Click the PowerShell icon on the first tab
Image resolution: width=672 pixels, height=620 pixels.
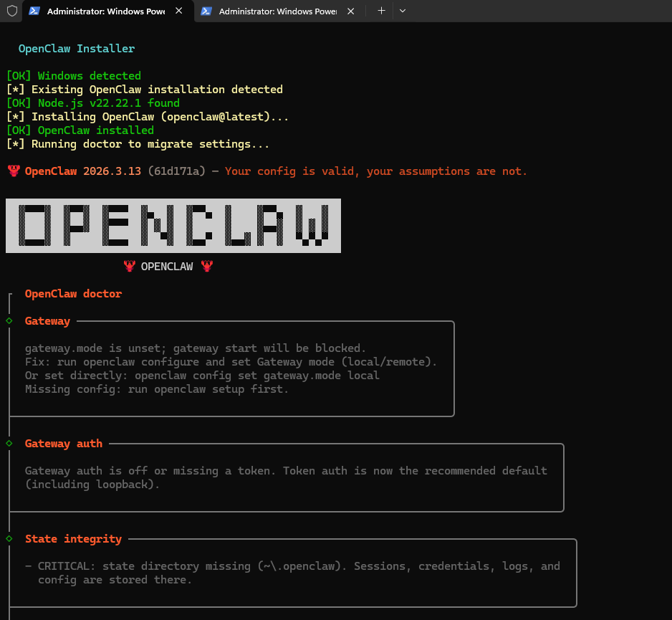pyautogui.click(x=34, y=11)
